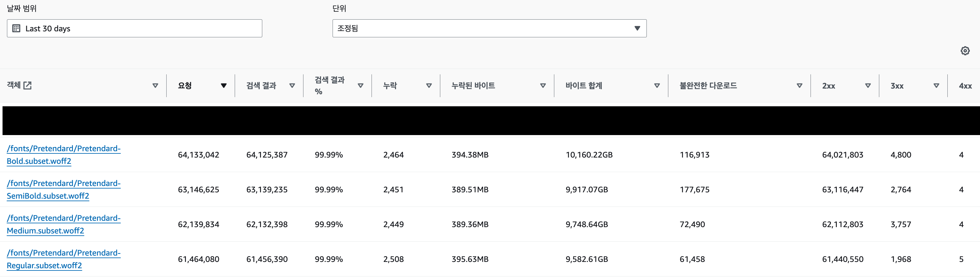Sort by 누락 column arrow
This screenshot has width=980, height=279.
tap(429, 85)
